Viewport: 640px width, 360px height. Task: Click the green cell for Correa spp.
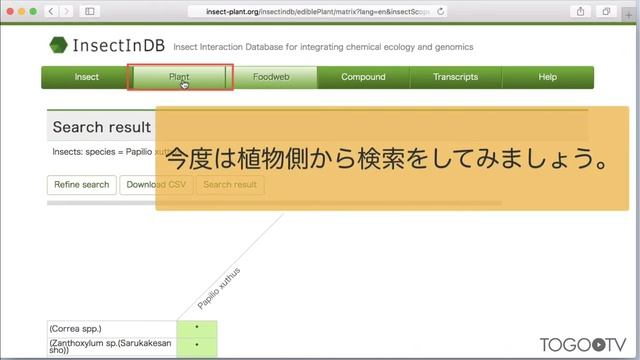tap(197, 329)
